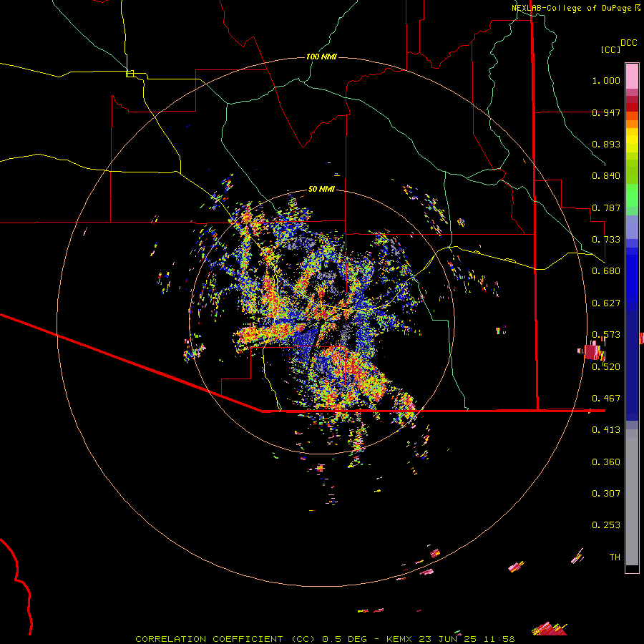Select the 0.360 scale value
This screenshot has width=644, height=644.
pyautogui.click(x=606, y=462)
